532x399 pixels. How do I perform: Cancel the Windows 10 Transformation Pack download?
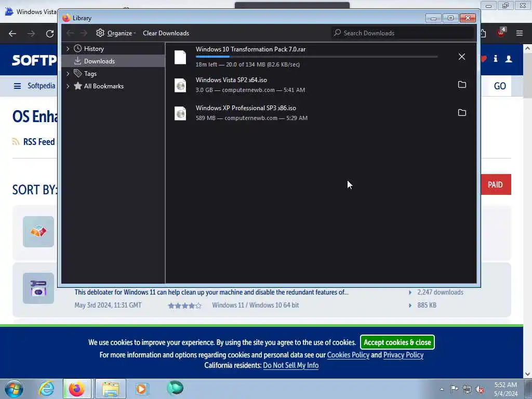click(x=461, y=57)
